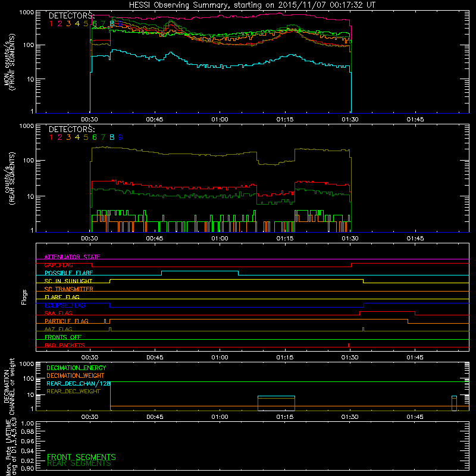Click '00:45' time tick under the flags panel
Screen dimensions: 476x476
155,358
